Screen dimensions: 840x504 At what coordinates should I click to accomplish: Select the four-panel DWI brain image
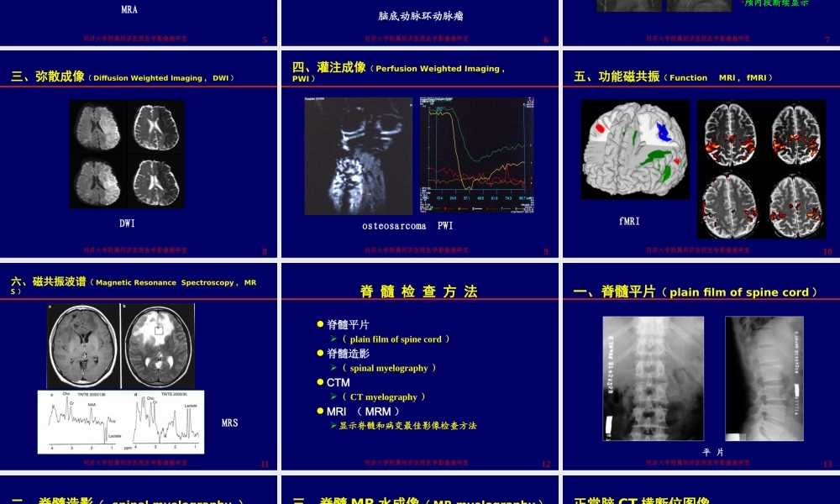coord(126,154)
